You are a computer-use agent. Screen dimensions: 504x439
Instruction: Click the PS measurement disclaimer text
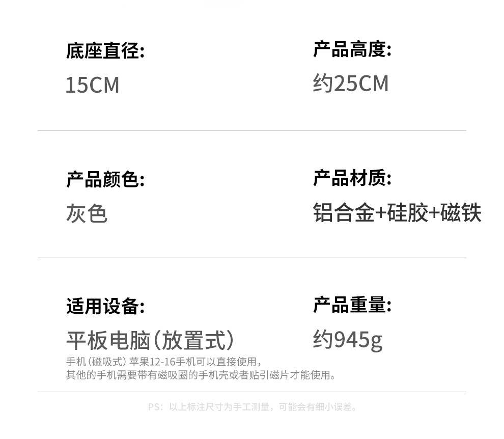[x=253, y=407]
